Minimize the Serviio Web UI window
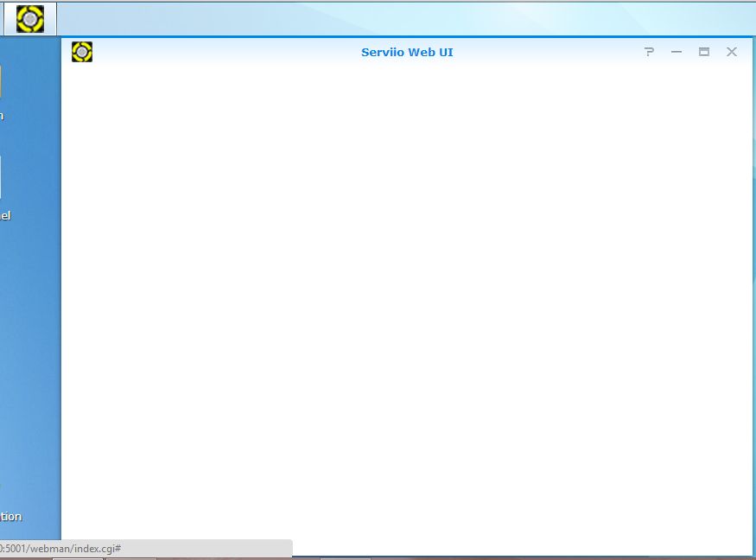The image size is (756, 560). coord(677,52)
